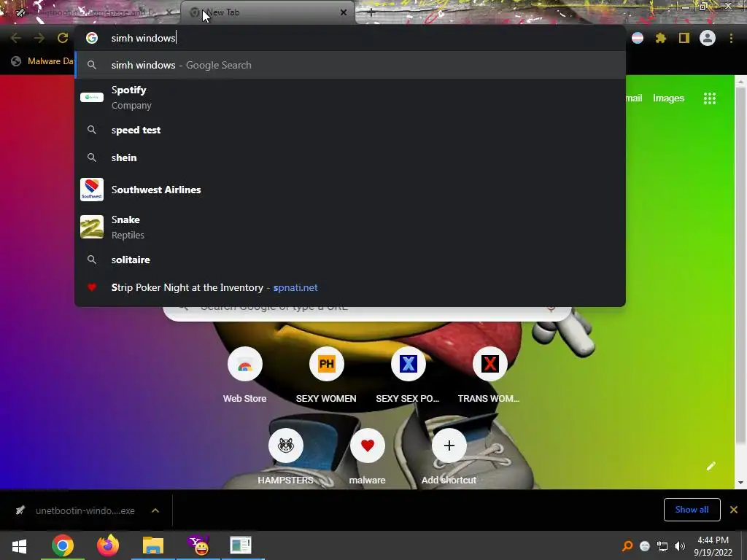The image size is (747, 560).
Task: Close the New Tab tab
Action: coord(344,12)
